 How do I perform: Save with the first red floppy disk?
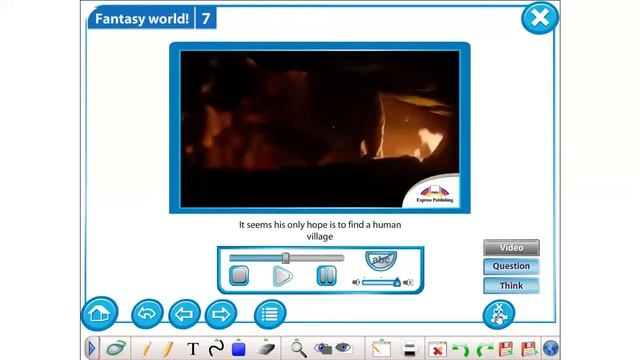506,349
